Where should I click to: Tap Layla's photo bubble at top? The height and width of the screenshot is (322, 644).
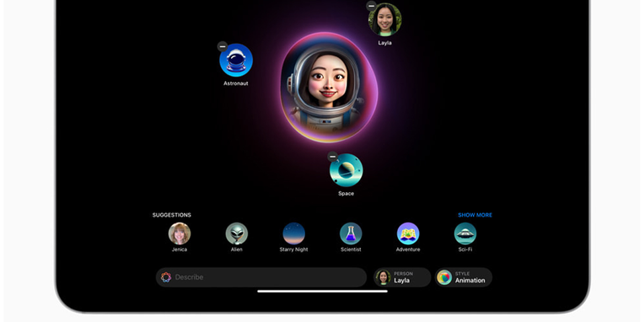385,20
